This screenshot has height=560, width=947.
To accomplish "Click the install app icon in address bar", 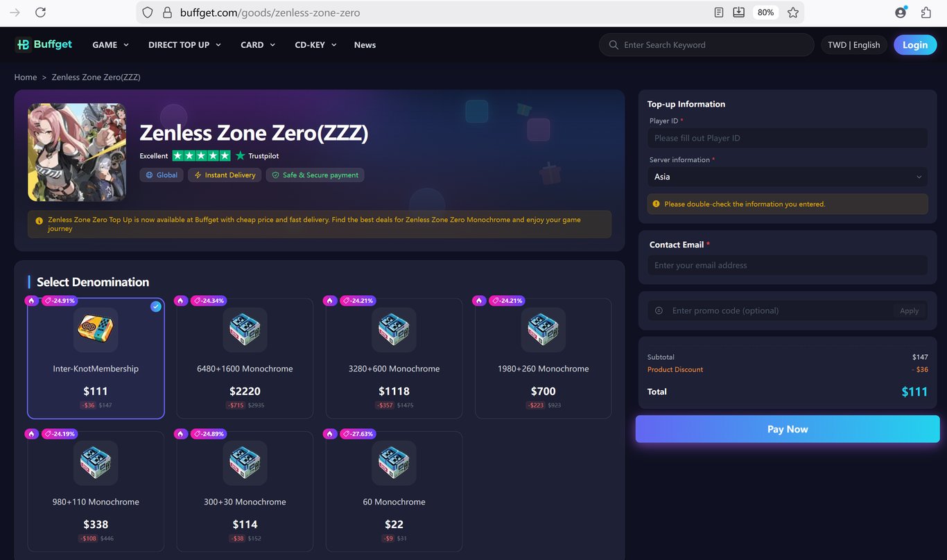I will pos(739,12).
